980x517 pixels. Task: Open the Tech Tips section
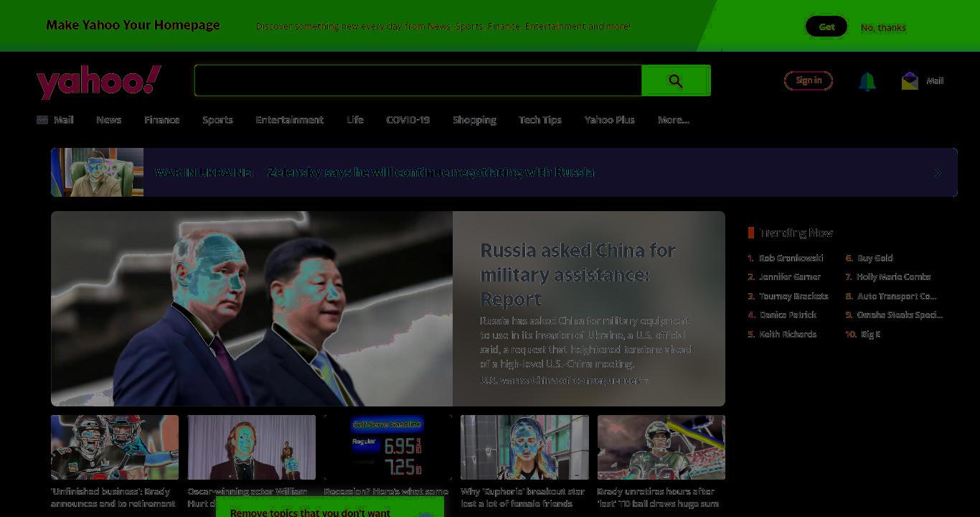[540, 120]
